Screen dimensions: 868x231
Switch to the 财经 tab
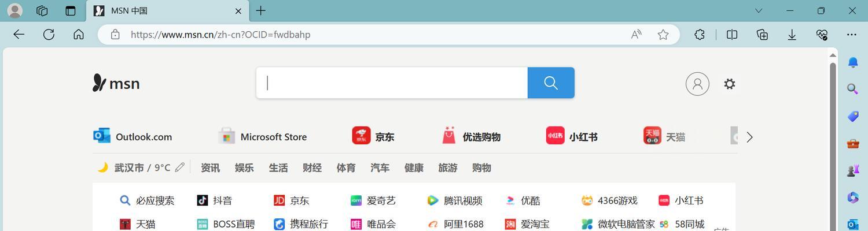click(x=312, y=167)
